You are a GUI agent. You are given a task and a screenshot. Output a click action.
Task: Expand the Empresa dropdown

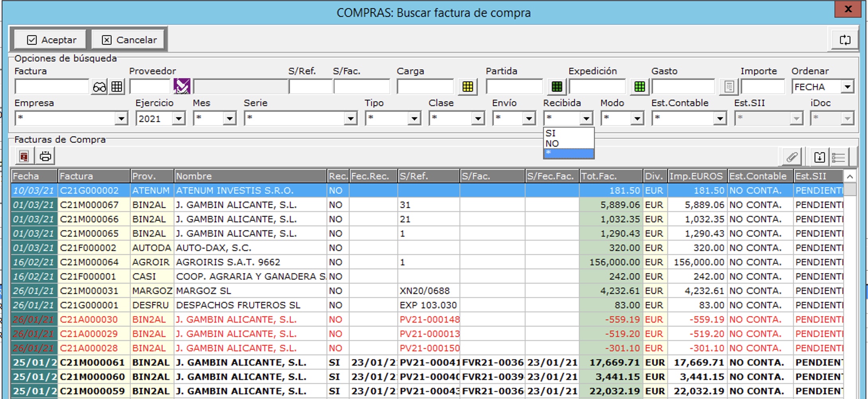[121, 119]
